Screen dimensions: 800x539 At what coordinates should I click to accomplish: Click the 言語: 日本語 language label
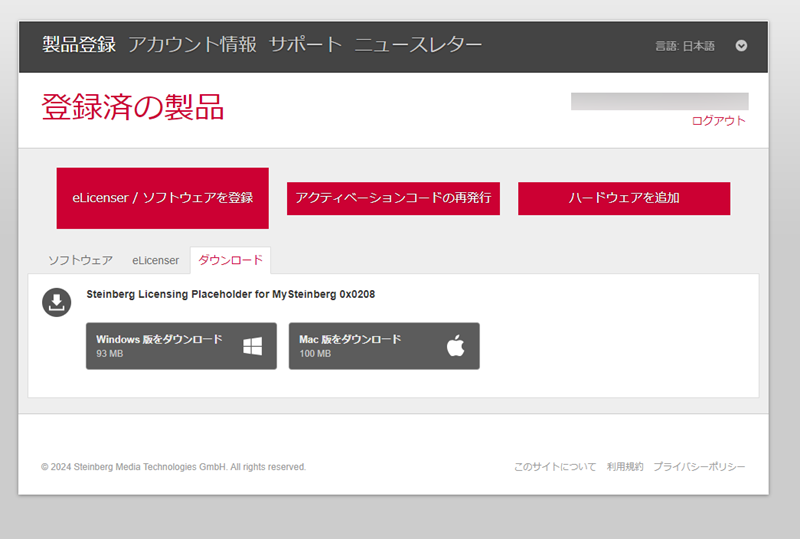685,46
